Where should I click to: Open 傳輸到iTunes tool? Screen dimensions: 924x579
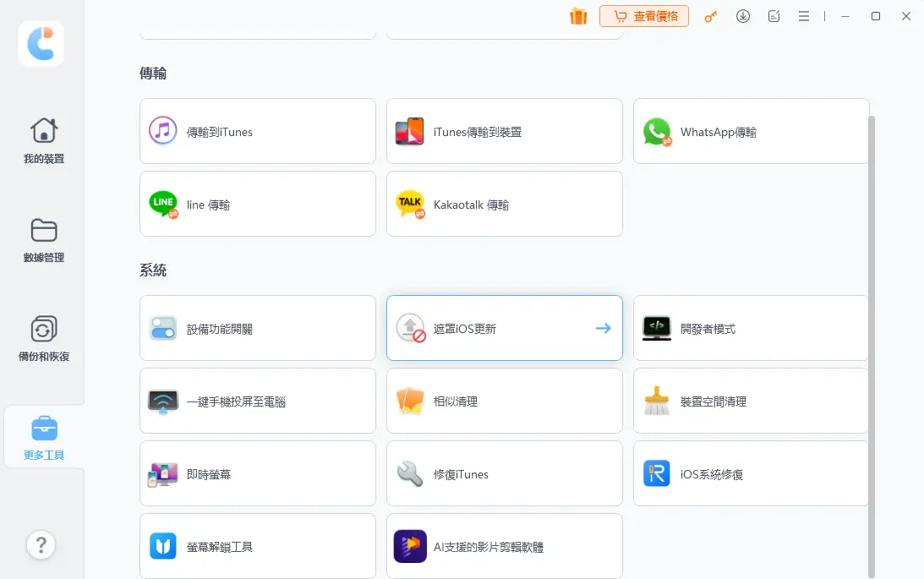pos(257,131)
